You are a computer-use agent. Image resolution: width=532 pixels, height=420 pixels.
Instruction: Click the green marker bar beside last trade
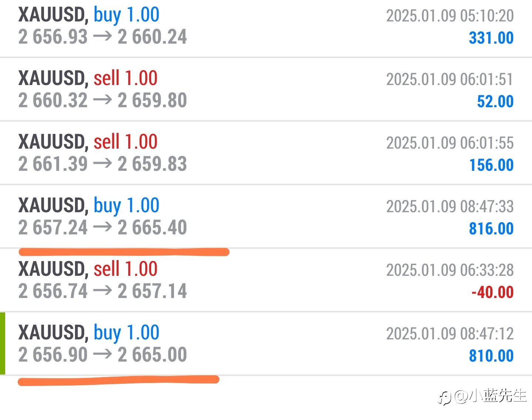[x=3, y=343]
